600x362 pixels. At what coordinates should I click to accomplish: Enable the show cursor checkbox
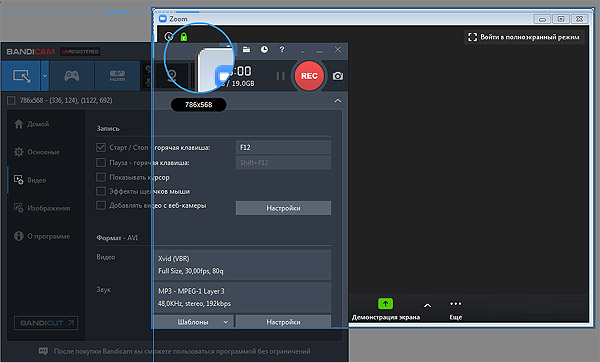point(101,177)
